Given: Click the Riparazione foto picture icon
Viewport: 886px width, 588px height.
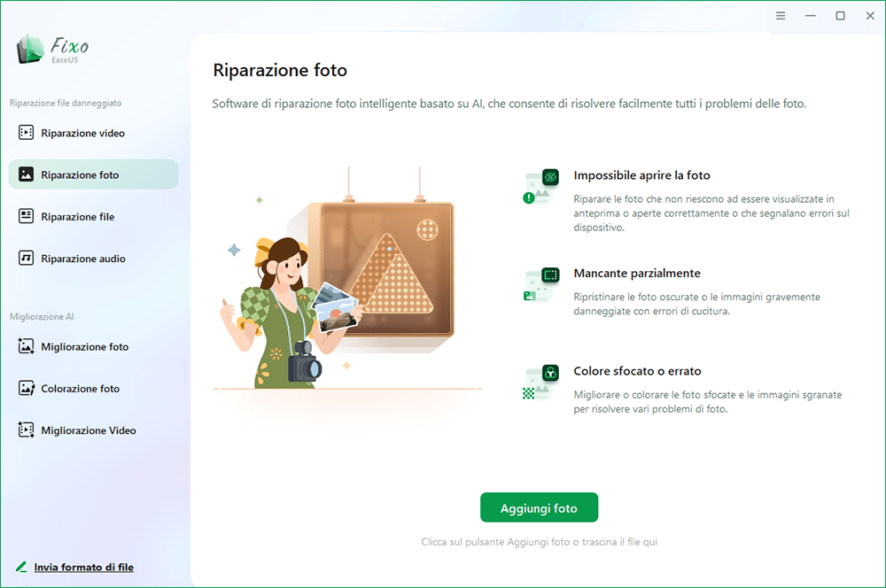Looking at the screenshot, I should click(26, 174).
